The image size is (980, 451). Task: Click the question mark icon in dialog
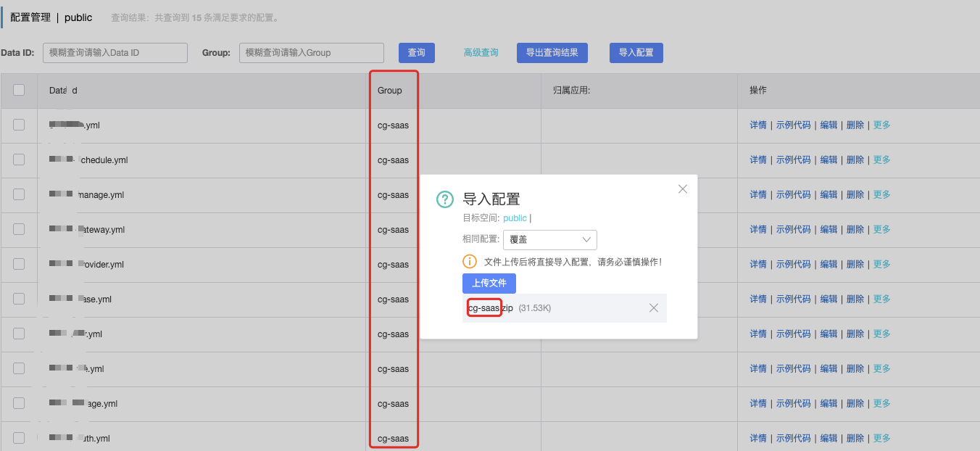pos(444,200)
